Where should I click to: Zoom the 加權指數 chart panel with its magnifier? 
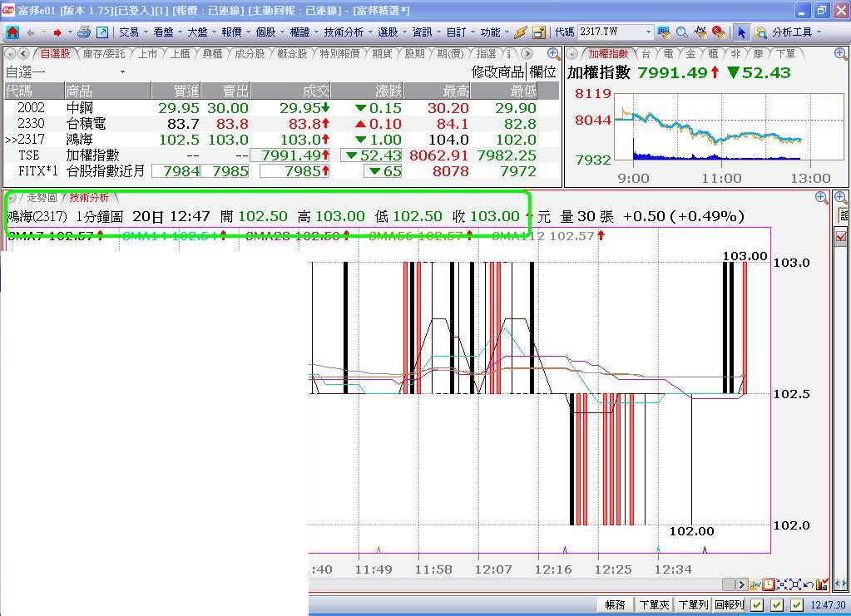pyautogui.click(x=840, y=54)
